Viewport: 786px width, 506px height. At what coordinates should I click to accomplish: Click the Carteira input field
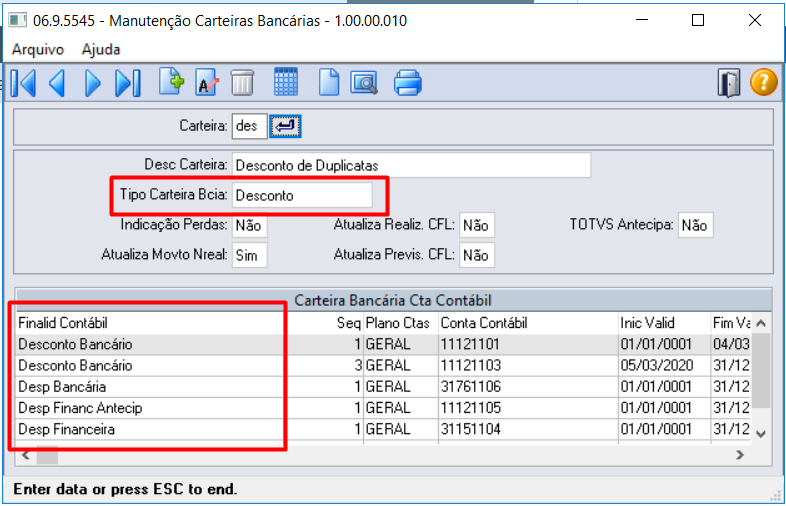pos(249,126)
